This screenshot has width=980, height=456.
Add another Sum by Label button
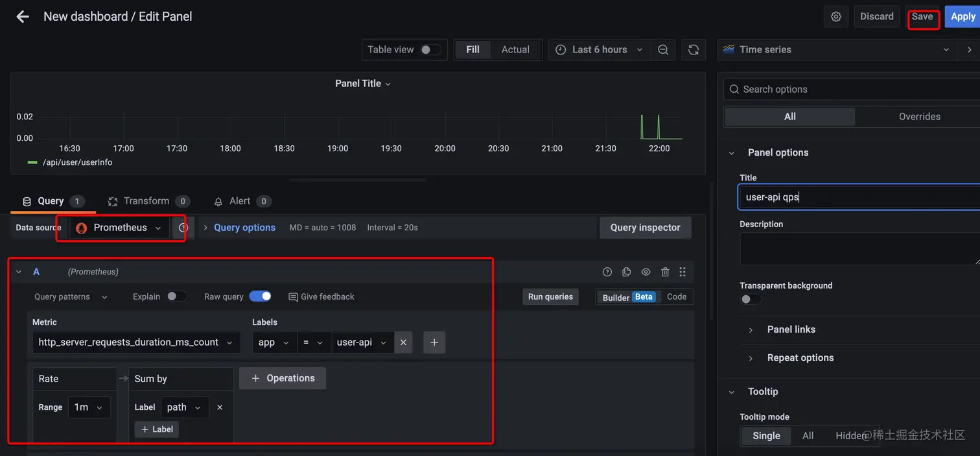(157, 429)
